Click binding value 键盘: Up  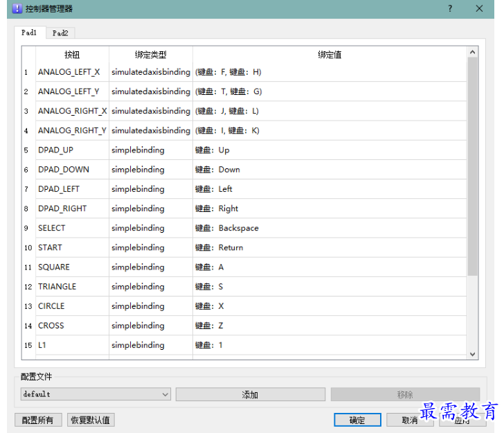[x=330, y=150]
